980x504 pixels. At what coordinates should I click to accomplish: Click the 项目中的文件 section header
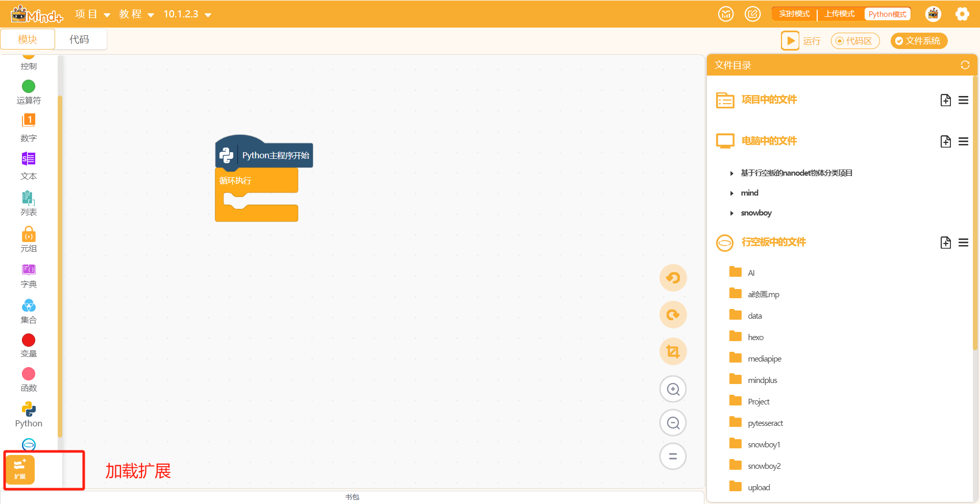769,100
